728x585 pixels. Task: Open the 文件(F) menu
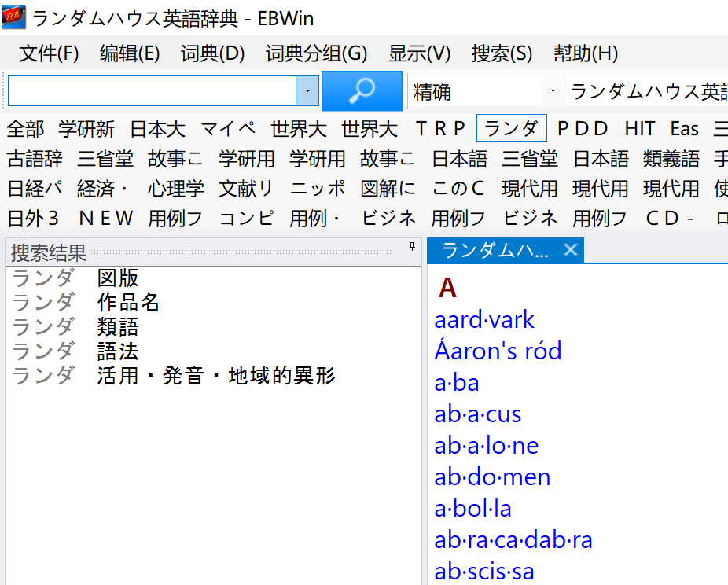(49, 53)
